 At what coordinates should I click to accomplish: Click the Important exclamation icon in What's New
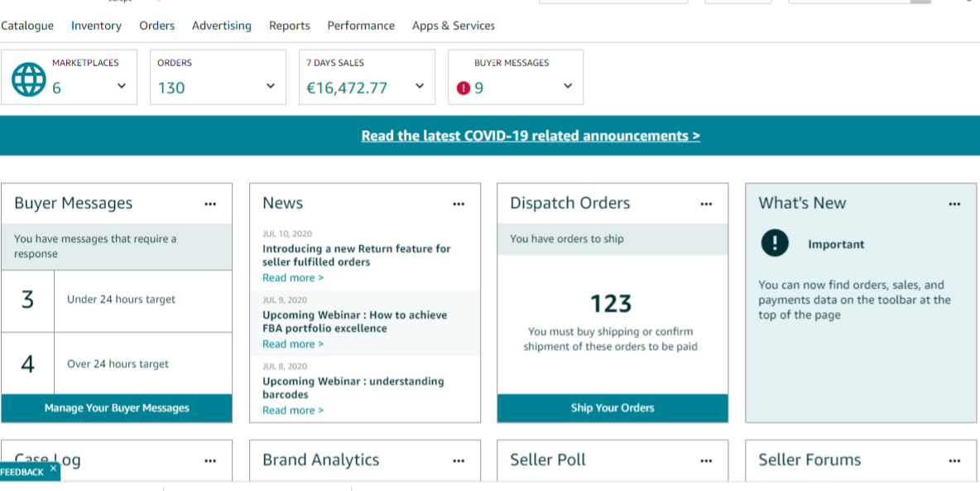(x=775, y=243)
